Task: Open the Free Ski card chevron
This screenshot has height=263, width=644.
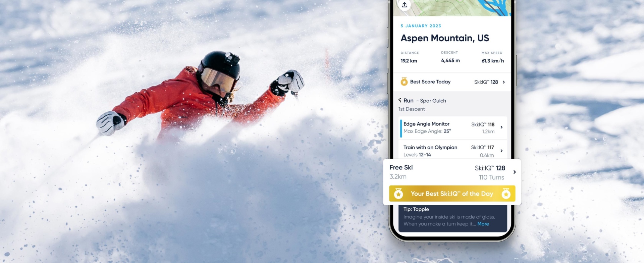Action: pyautogui.click(x=515, y=172)
